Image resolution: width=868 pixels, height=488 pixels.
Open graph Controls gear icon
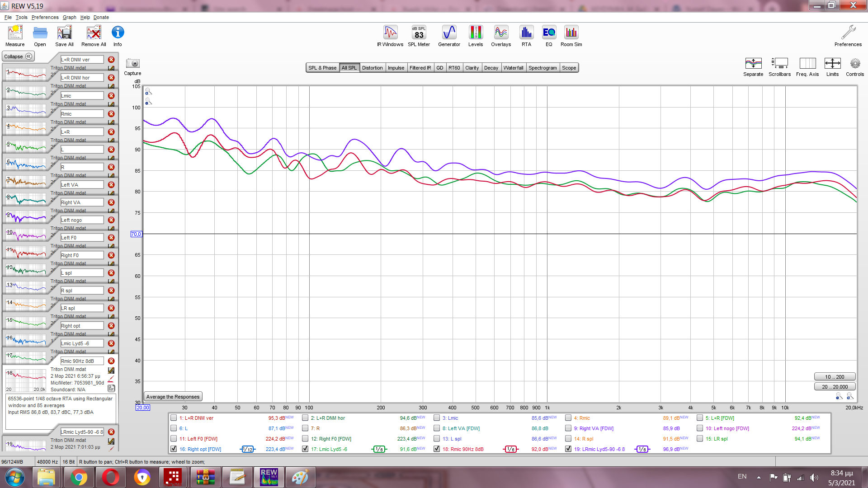(x=854, y=64)
